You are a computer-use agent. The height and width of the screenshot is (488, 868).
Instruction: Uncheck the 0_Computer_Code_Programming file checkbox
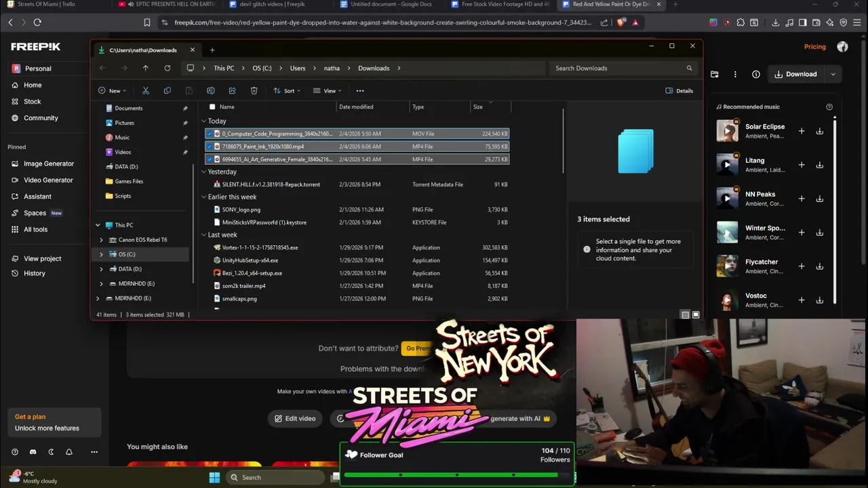(x=210, y=134)
